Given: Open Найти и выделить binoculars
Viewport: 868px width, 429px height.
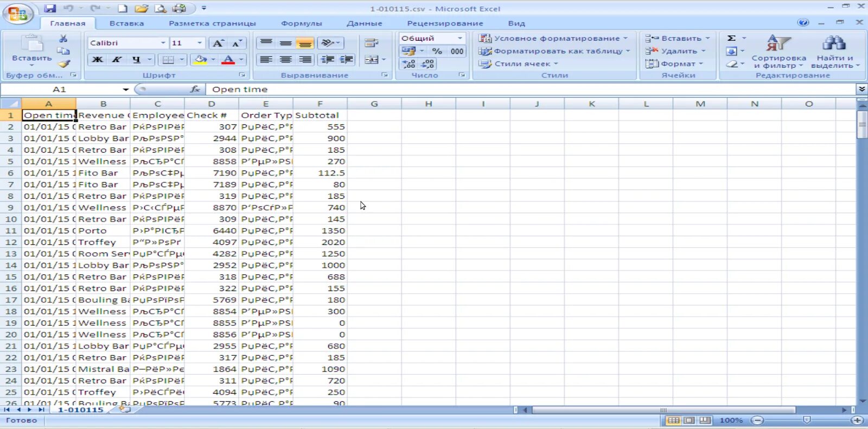Looking at the screenshot, I should click(x=835, y=52).
